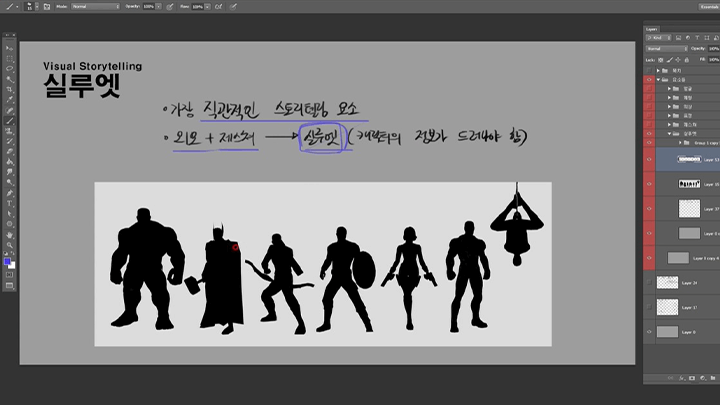Hide Layer 0
720x405 pixels.
point(649,332)
